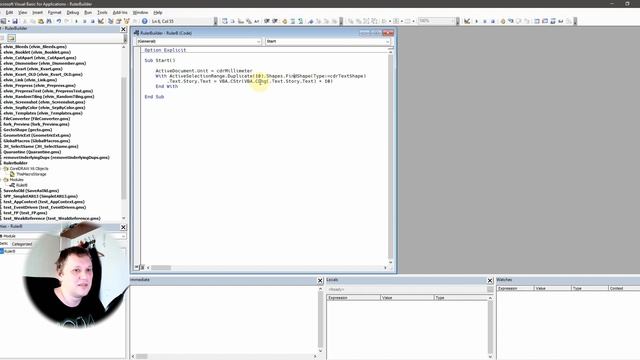640x360 pixels.
Task: Switch to Full Module View button
Action: (x=142, y=268)
